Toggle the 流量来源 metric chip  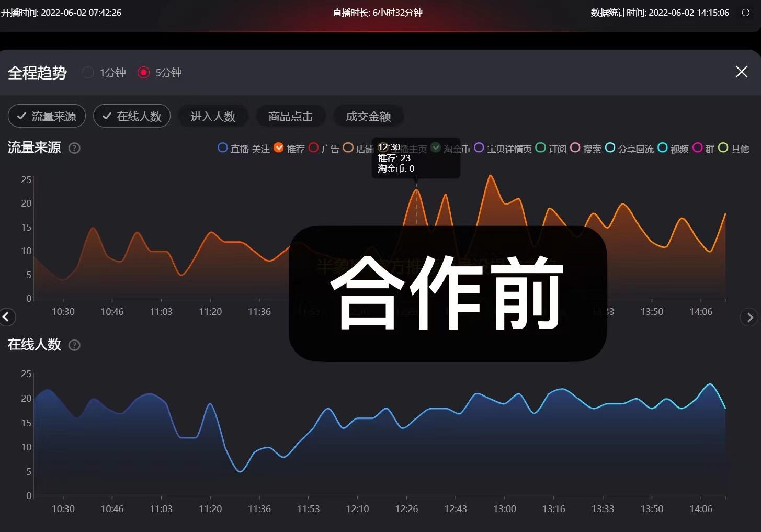47,116
